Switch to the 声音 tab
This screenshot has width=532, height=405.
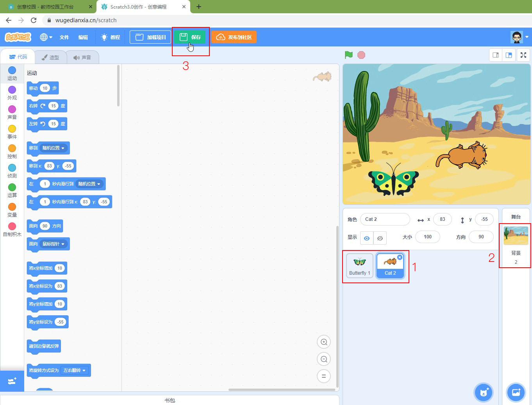[82, 57]
